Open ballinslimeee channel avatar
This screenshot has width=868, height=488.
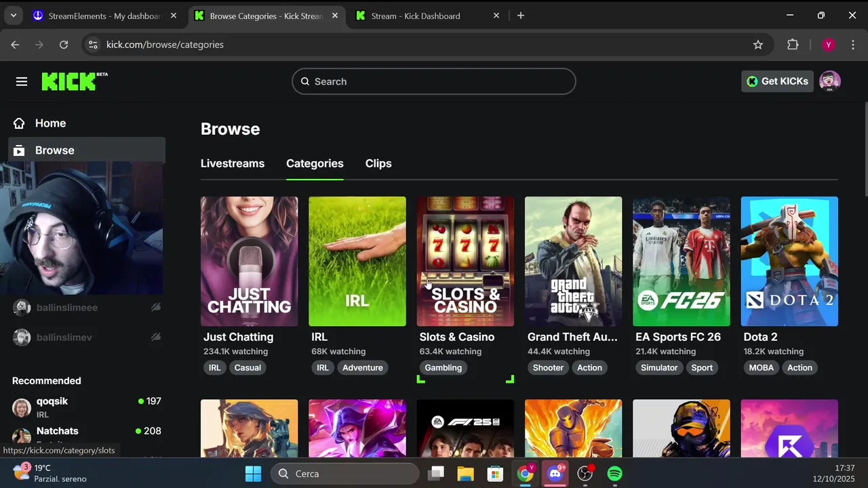pos(22,308)
